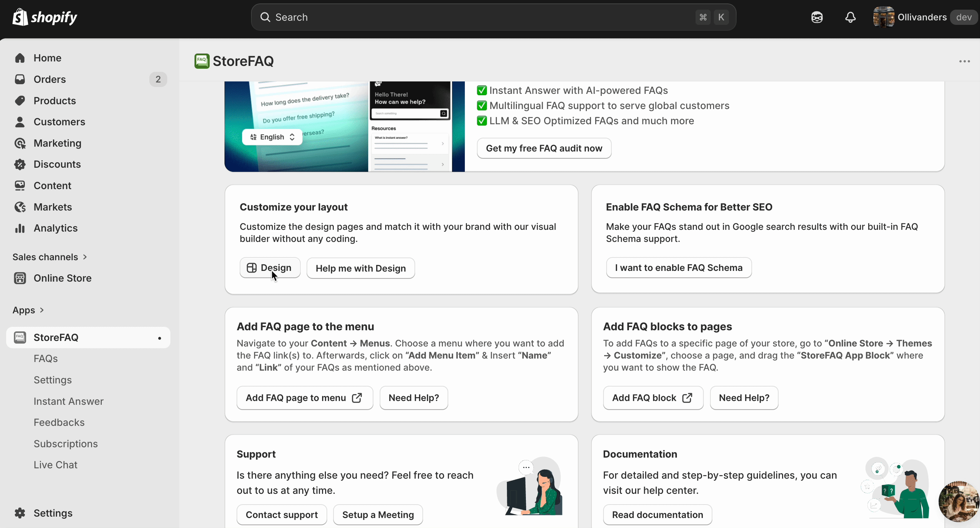Click the pin dot next to StoreFAQ

click(159, 338)
